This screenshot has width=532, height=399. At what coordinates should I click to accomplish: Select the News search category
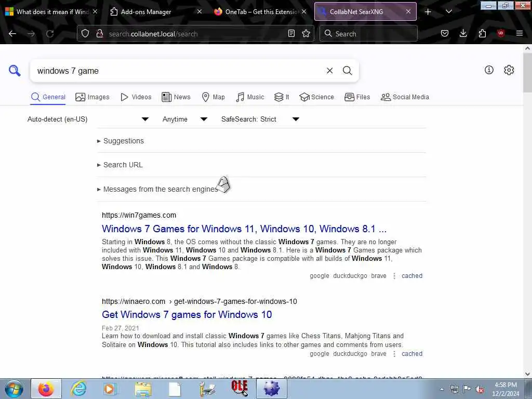click(x=176, y=97)
